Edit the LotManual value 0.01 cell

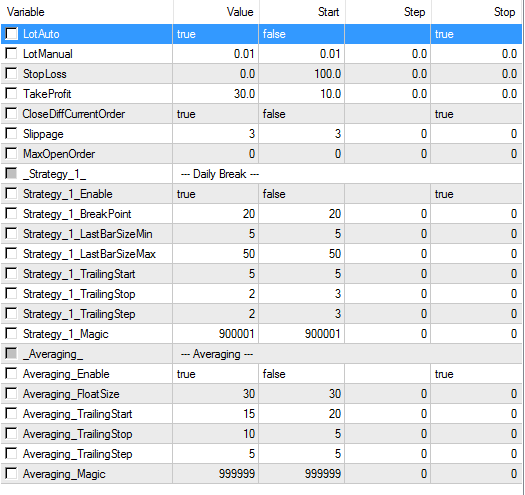(x=216, y=54)
